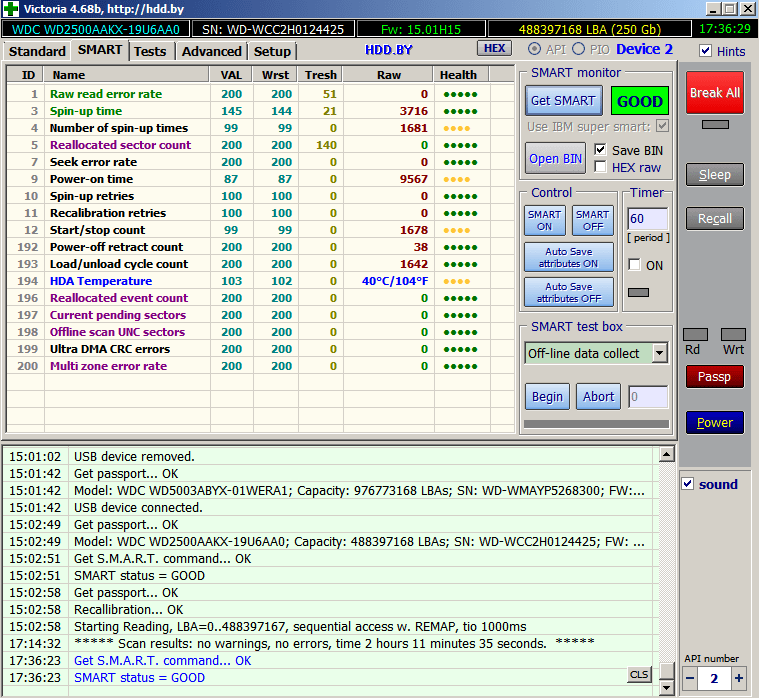Switch to the Standard tab
This screenshot has height=698, width=759.
pyautogui.click(x=37, y=51)
